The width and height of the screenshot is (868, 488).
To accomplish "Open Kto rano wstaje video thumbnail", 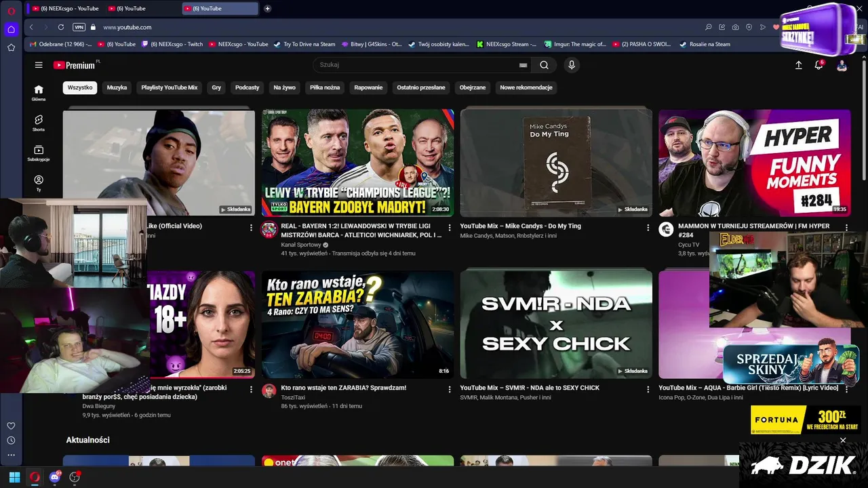I will coord(357,325).
